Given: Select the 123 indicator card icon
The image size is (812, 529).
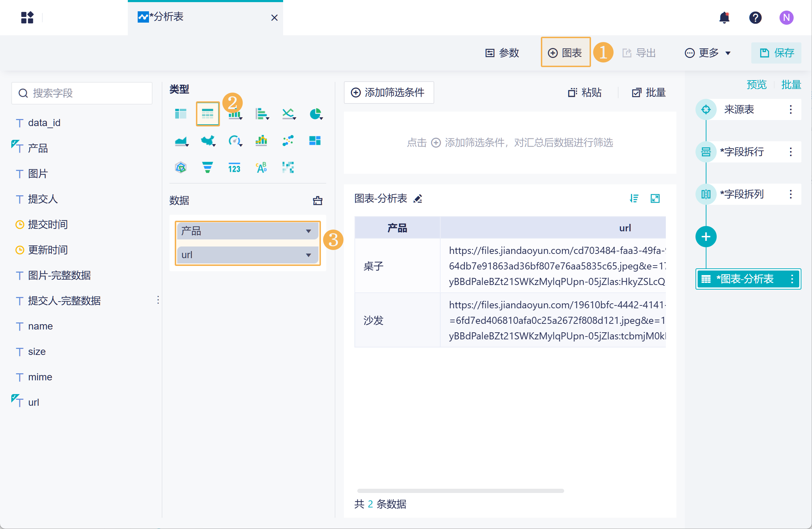Looking at the screenshot, I should [x=234, y=168].
